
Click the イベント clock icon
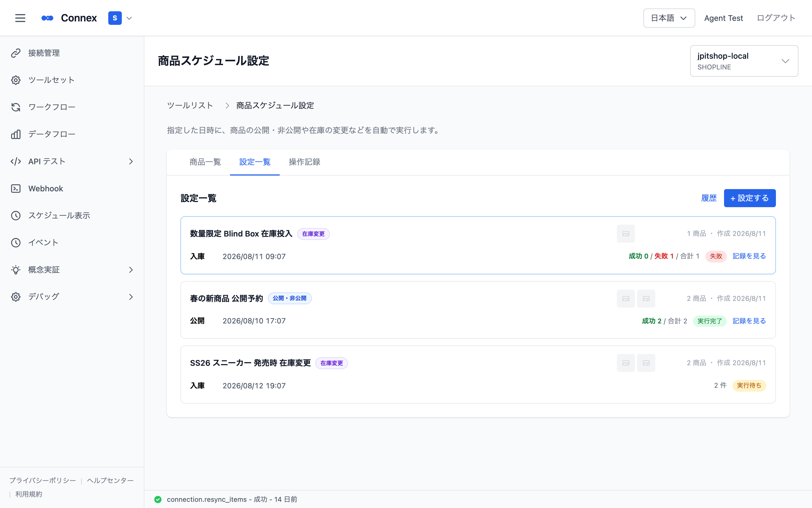pyautogui.click(x=16, y=243)
